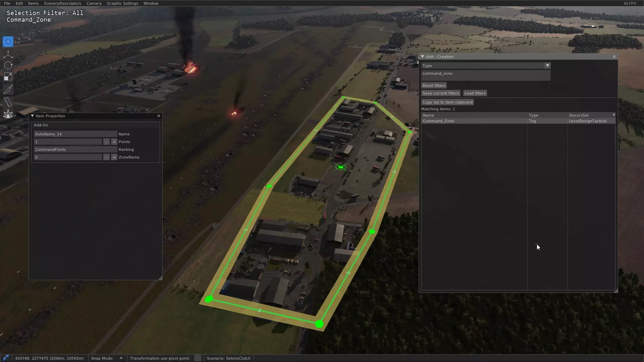Toggle transformation use pivot point box
The width and height of the screenshot is (644, 362).
pos(198,358)
